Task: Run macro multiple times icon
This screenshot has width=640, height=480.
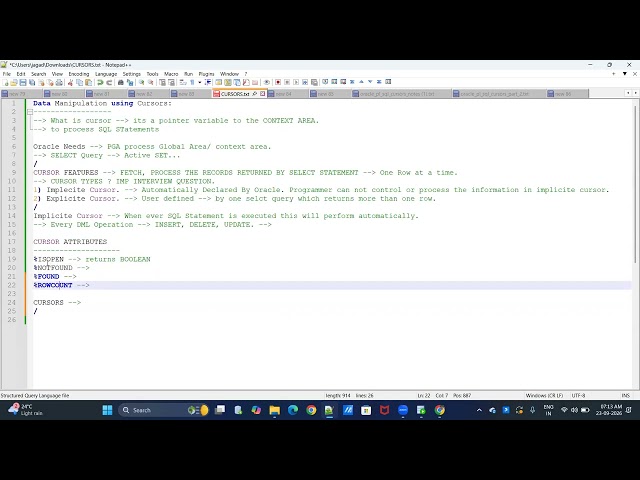Action: [x=305, y=82]
